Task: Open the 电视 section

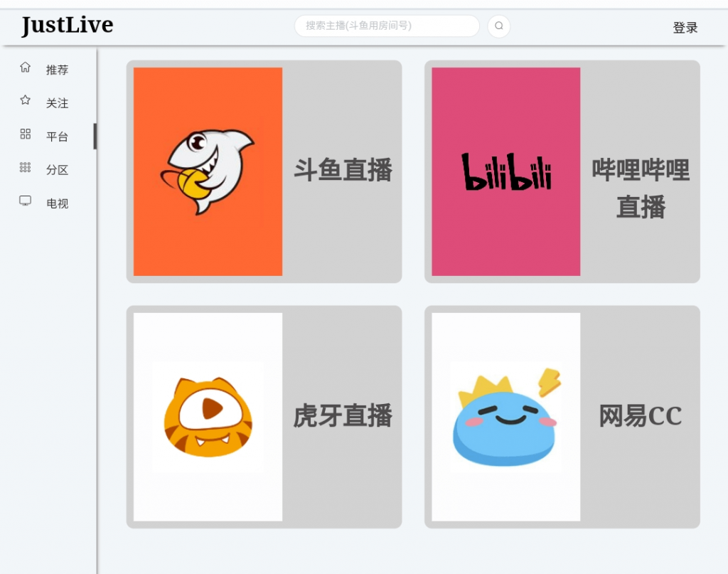Action: click(x=57, y=201)
